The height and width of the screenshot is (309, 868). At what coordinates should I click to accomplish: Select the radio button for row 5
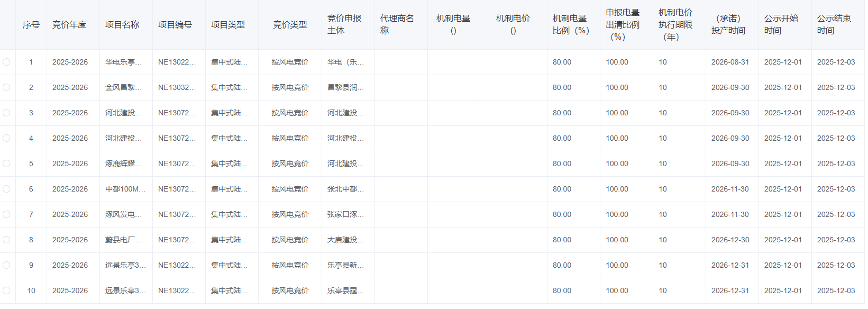point(6,163)
